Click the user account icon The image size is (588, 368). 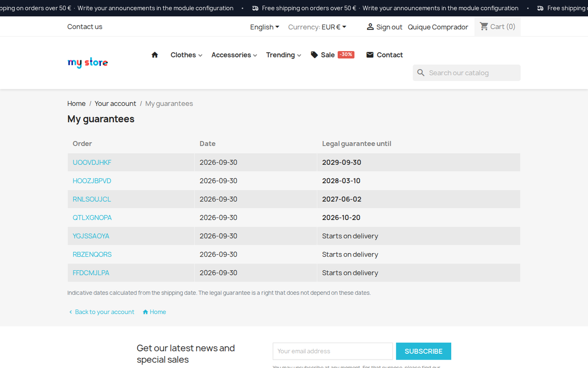click(370, 27)
